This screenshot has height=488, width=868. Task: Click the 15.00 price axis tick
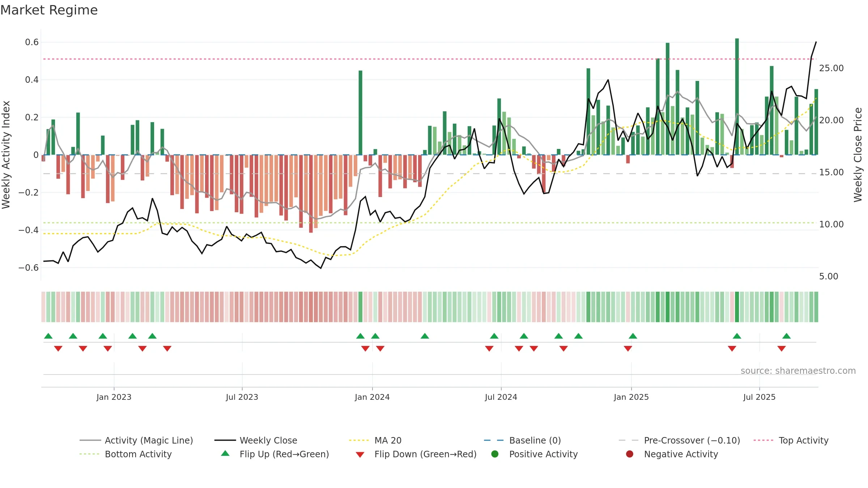pos(831,172)
